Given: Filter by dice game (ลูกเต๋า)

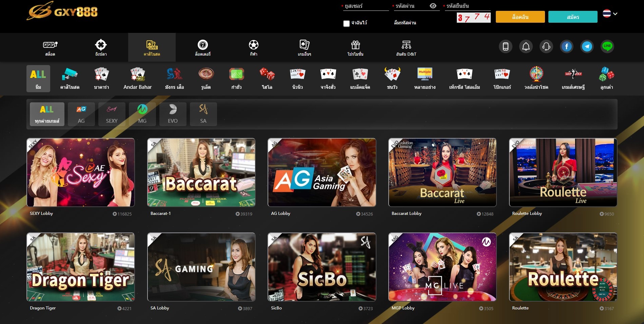Looking at the screenshot, I should click(x=607, y=79).
